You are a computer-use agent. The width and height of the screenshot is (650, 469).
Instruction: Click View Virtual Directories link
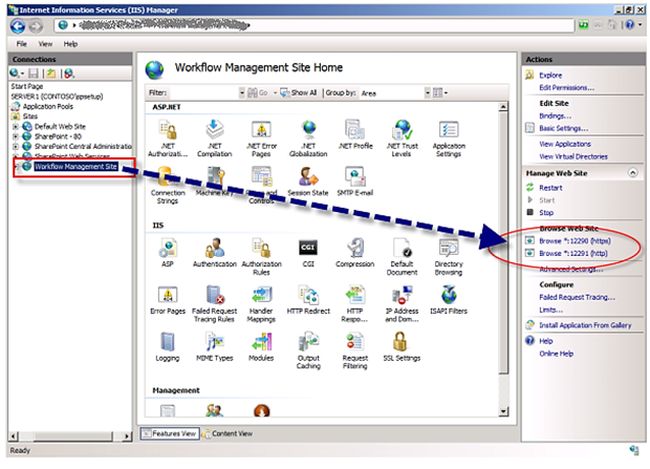click(x=573, y=157)
